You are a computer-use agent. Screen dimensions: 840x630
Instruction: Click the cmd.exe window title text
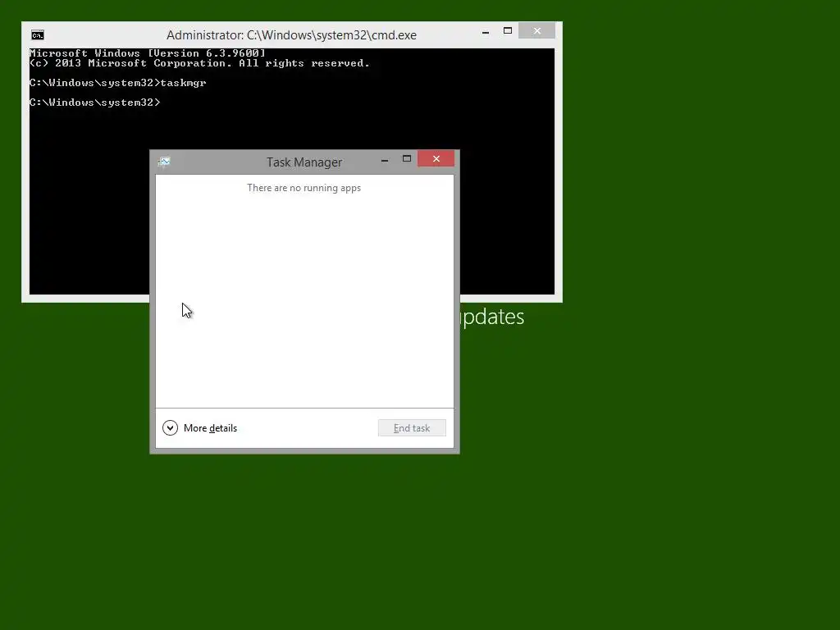(x=291, y=35)
